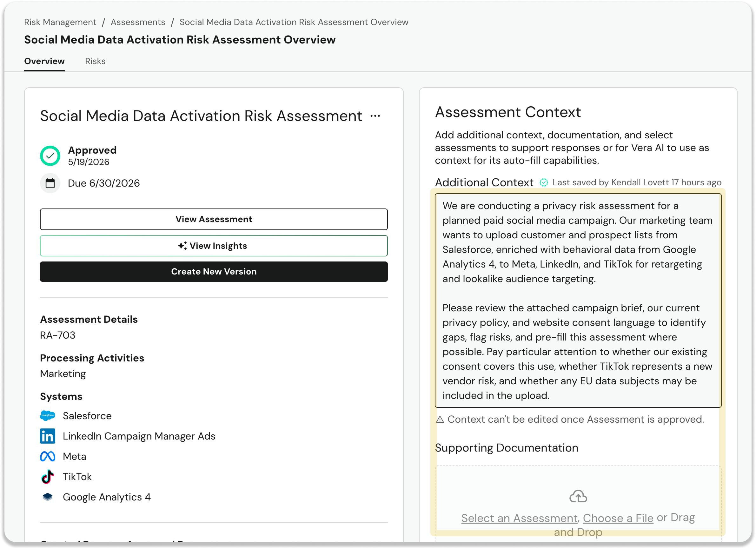Click the Due 6/30/2026 date text
This screenshot has width=756, height=549.
104,183
